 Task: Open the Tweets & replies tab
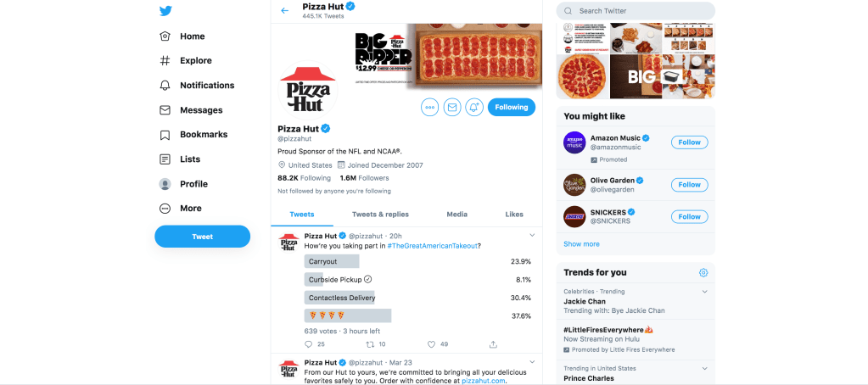(x=380, y=215)
